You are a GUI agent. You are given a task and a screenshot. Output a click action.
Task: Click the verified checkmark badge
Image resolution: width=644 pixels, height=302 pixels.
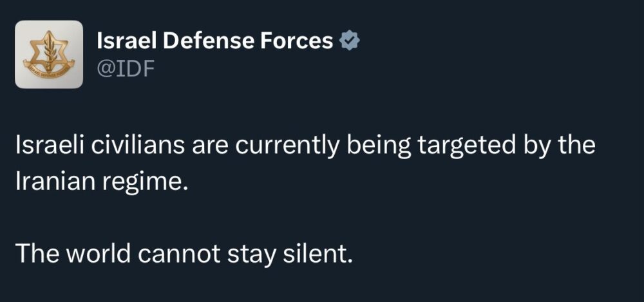349,41
